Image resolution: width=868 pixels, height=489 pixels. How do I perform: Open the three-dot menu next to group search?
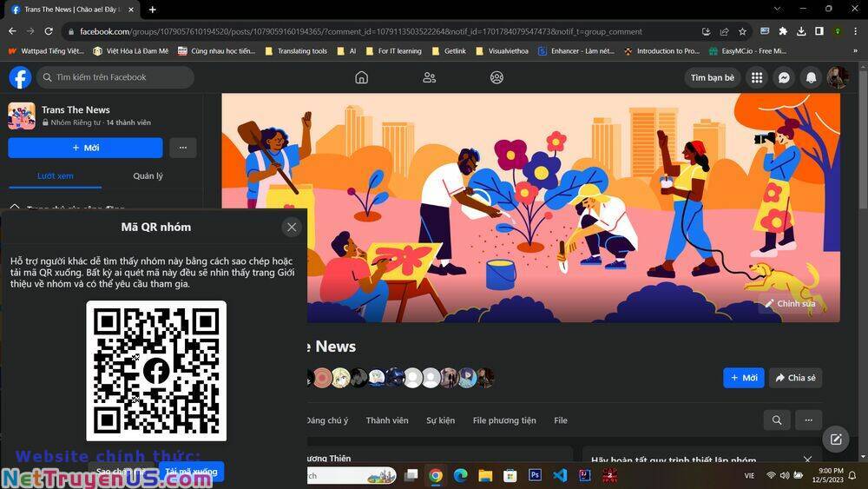click(x=808, y=420)
